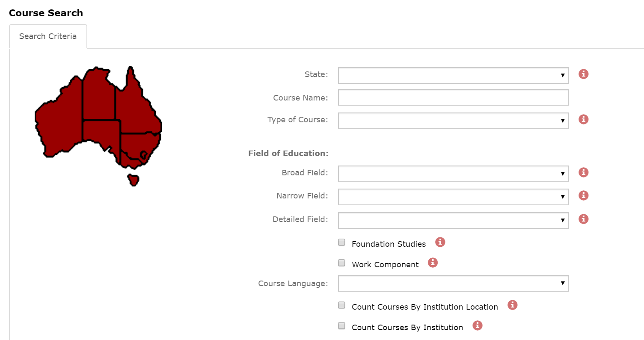644x340 pixels.
Task: Open the State dropdown
Action: (x=453, y=75)
